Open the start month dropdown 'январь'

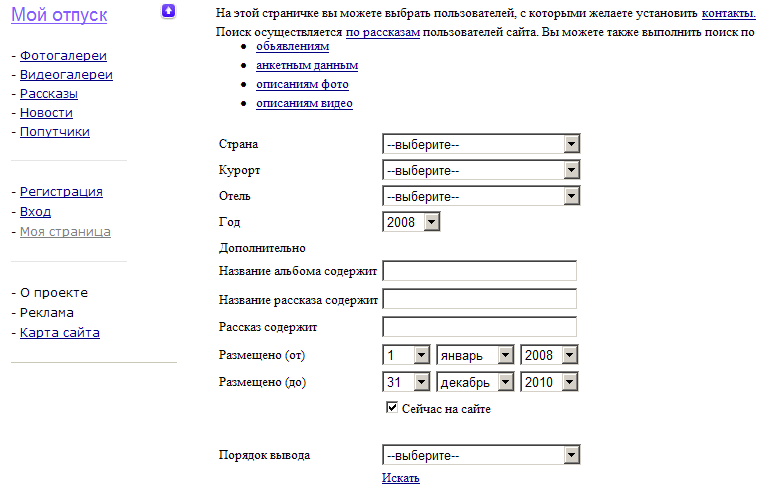click(x=475, y=355)
